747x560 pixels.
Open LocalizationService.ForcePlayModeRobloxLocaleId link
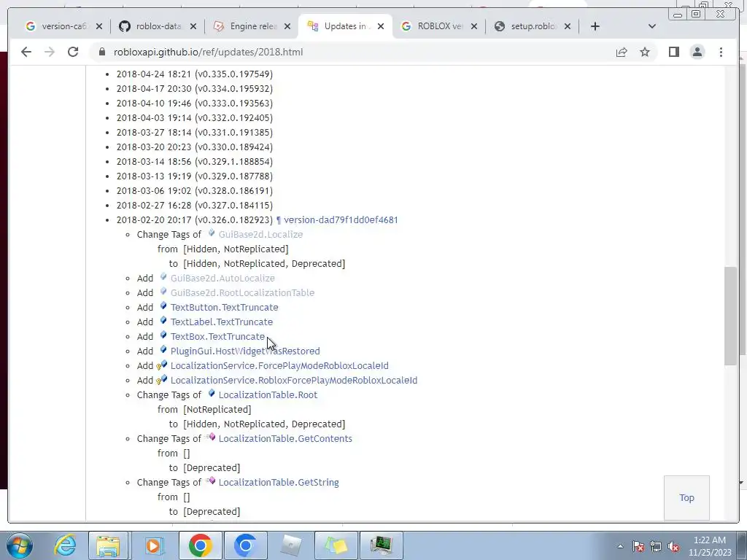pos(279,366)
